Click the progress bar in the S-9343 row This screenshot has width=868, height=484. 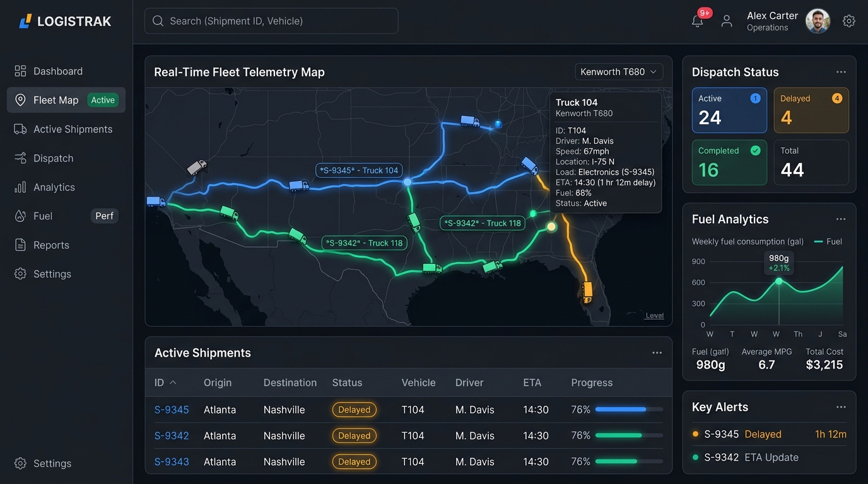click(629, 462)
